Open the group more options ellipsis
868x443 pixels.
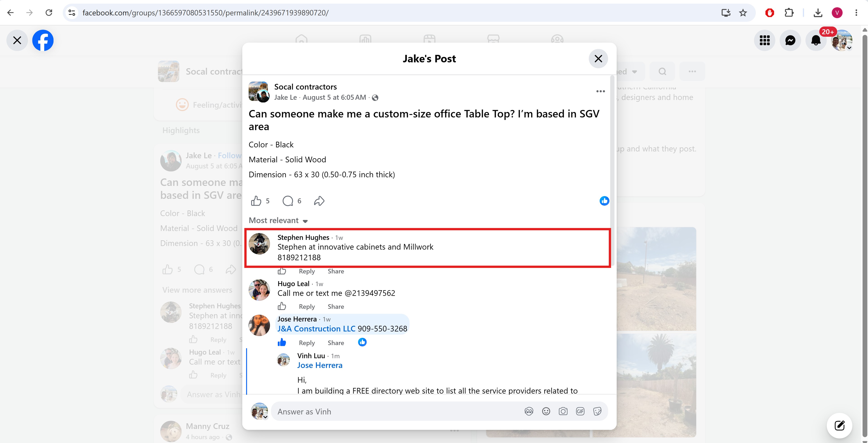pos(692,71)
